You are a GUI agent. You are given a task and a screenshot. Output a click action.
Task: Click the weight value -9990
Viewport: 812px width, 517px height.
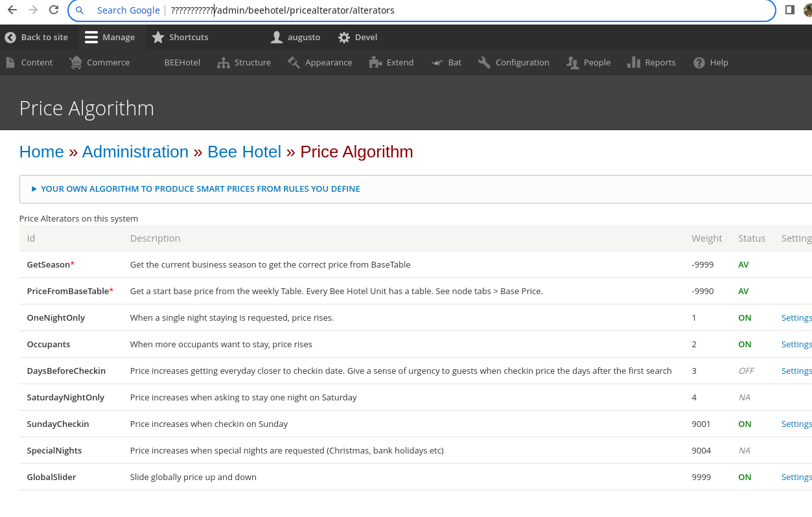[702, 291]
